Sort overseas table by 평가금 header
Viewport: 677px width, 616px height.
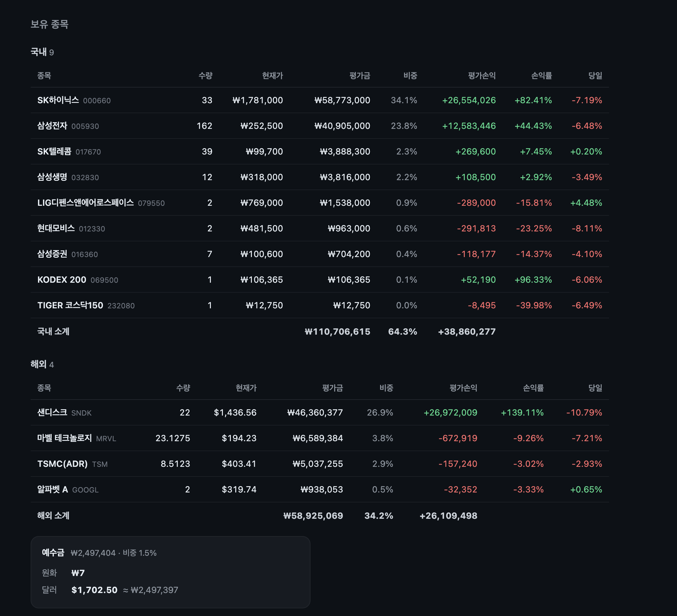(x=333, y=388)
